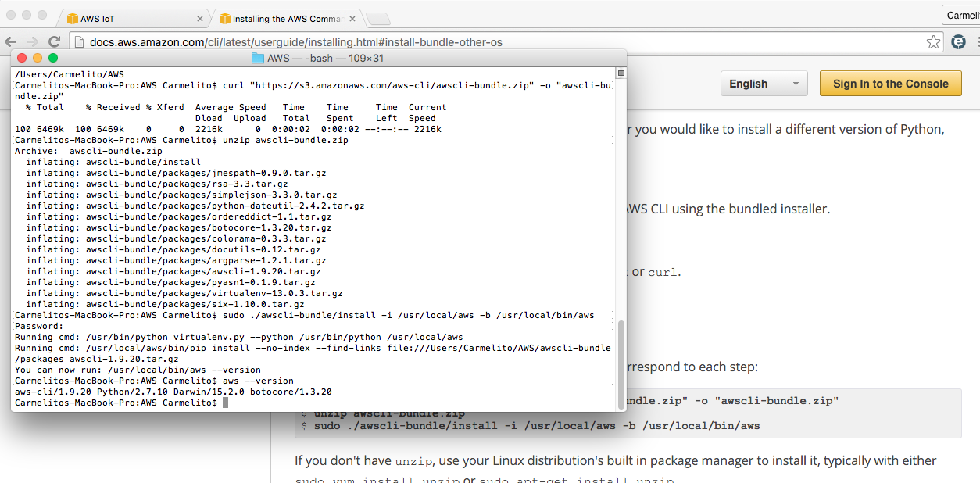The image size is (980, 483).
Task: Minimize the Terminal window with yellow button
Action: point(38,58)
